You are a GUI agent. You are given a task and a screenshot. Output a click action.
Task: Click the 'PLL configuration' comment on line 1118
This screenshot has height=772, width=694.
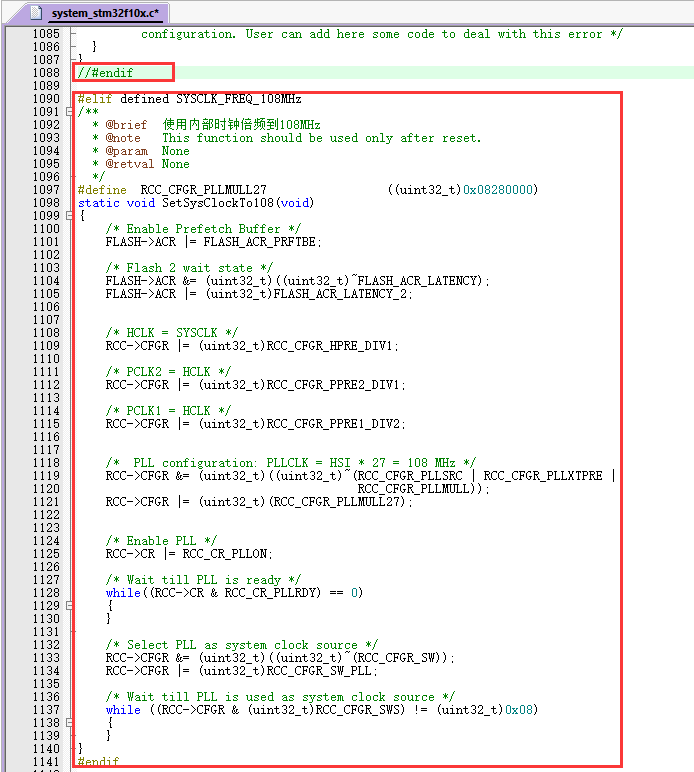click(x=290, y=463)
